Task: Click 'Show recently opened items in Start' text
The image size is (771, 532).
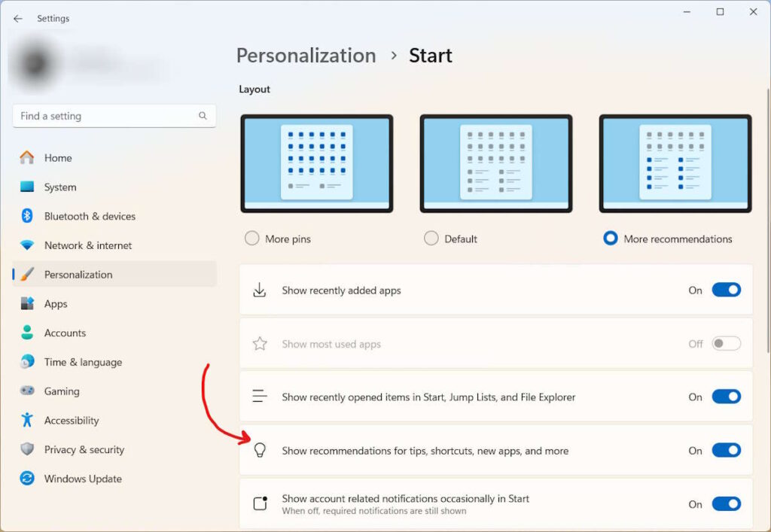Action: 428,397
